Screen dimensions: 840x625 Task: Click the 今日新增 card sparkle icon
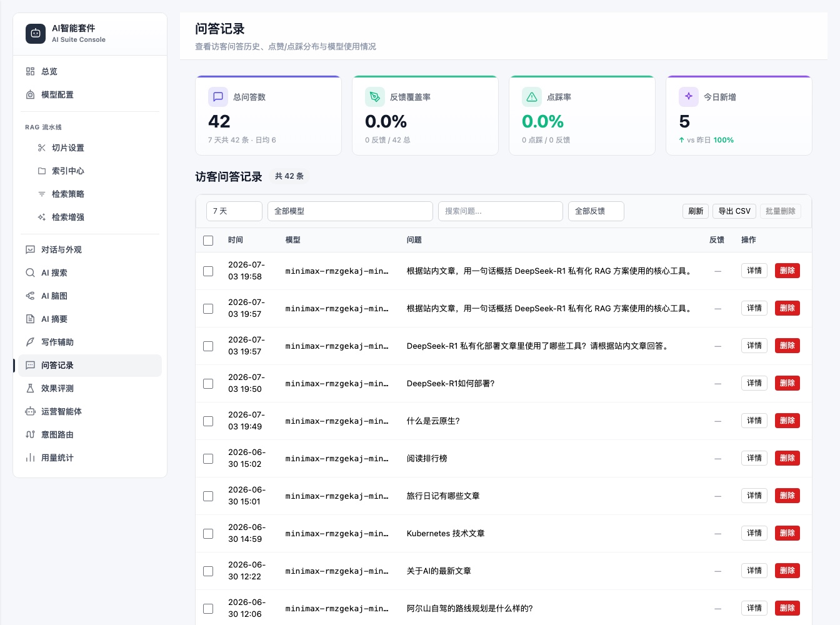(689, 97)
